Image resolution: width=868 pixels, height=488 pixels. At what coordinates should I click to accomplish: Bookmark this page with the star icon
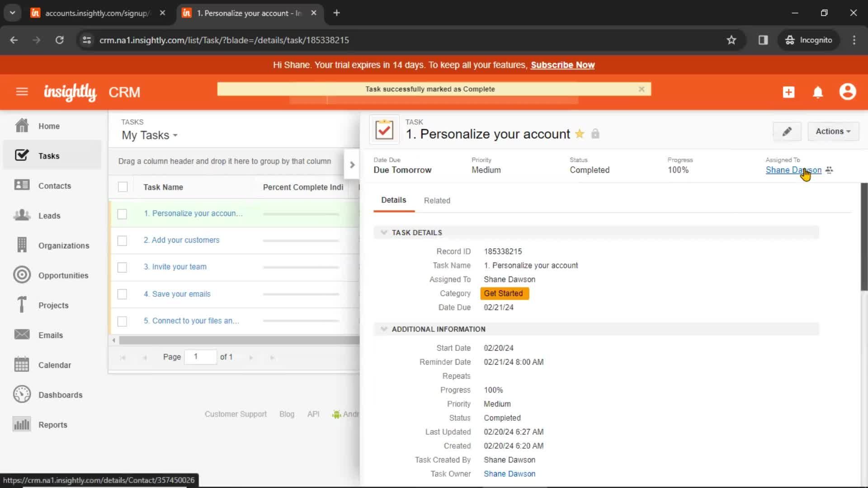coord(731,40)
